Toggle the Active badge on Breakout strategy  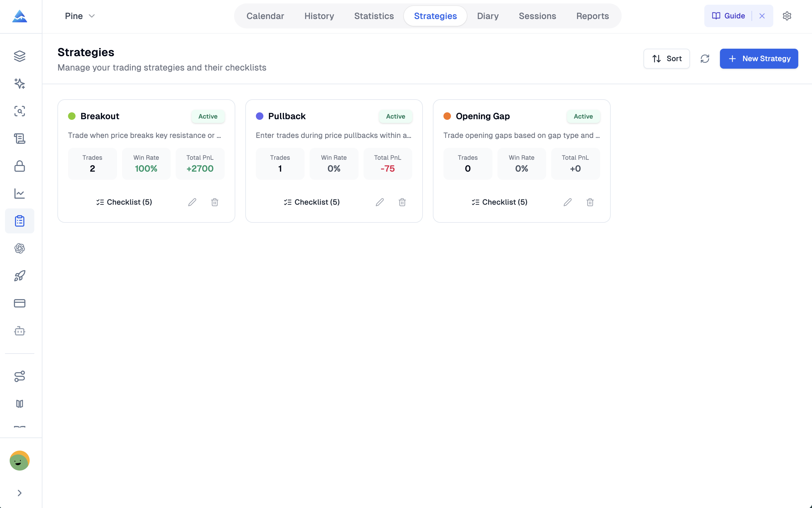pyautogui.click(x=208, y=116)
